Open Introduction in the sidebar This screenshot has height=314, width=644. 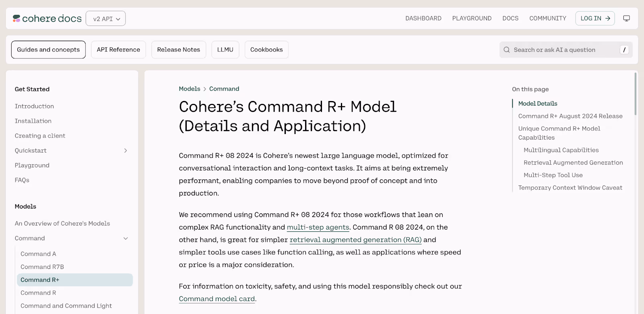click(34, 106)
